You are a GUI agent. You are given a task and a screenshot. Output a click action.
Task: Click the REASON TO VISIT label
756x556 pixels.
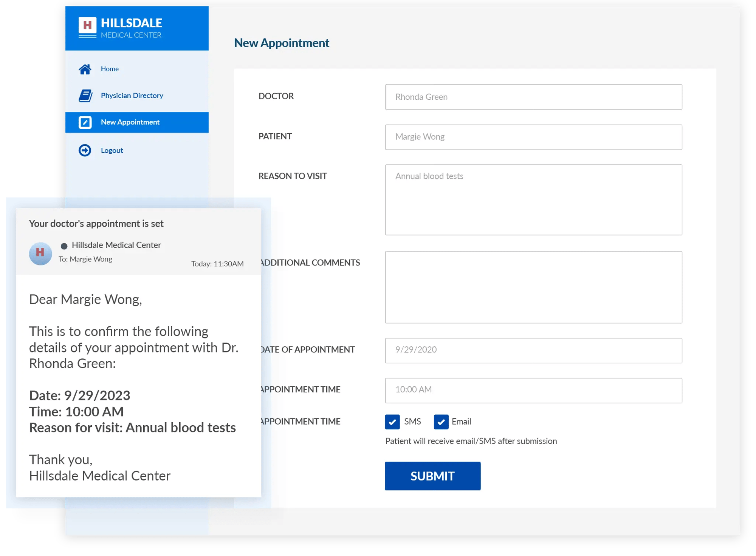pyautogui.click(x=293, y=176)
